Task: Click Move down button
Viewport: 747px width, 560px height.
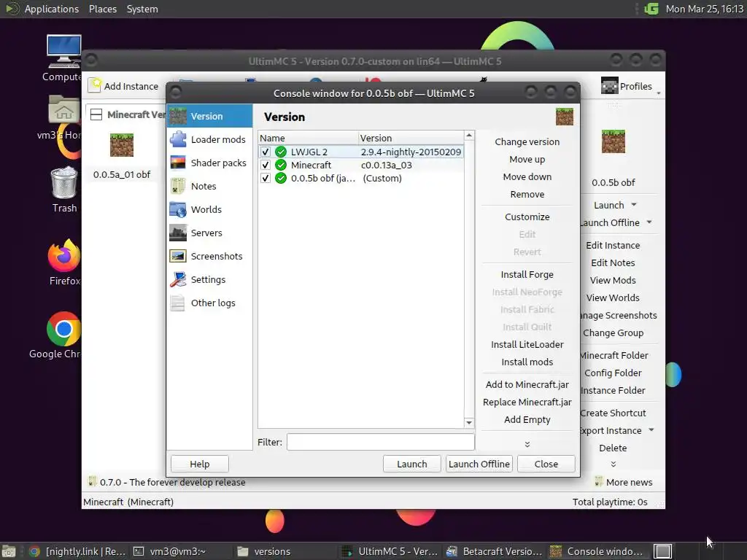Action: click(527, 176)
